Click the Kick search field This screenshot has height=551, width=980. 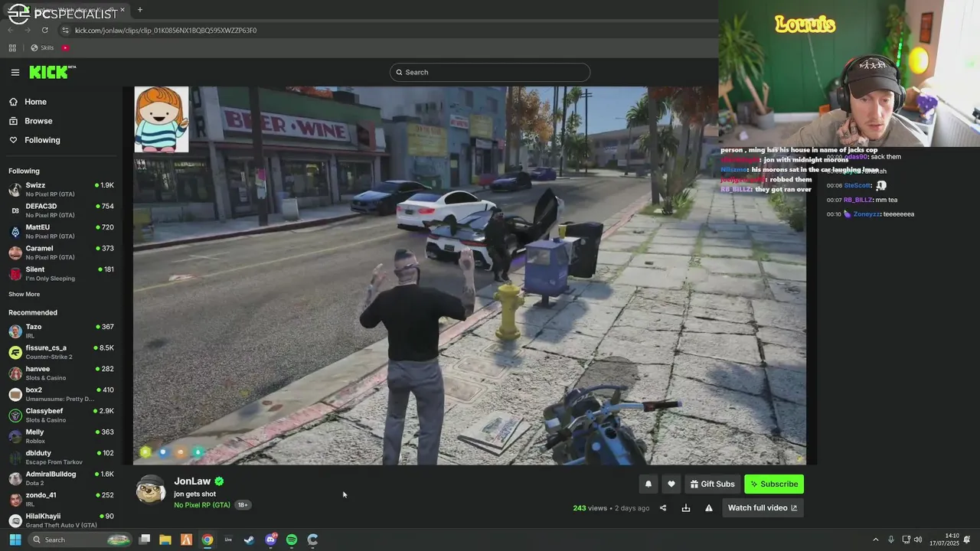tap(490, 72)
